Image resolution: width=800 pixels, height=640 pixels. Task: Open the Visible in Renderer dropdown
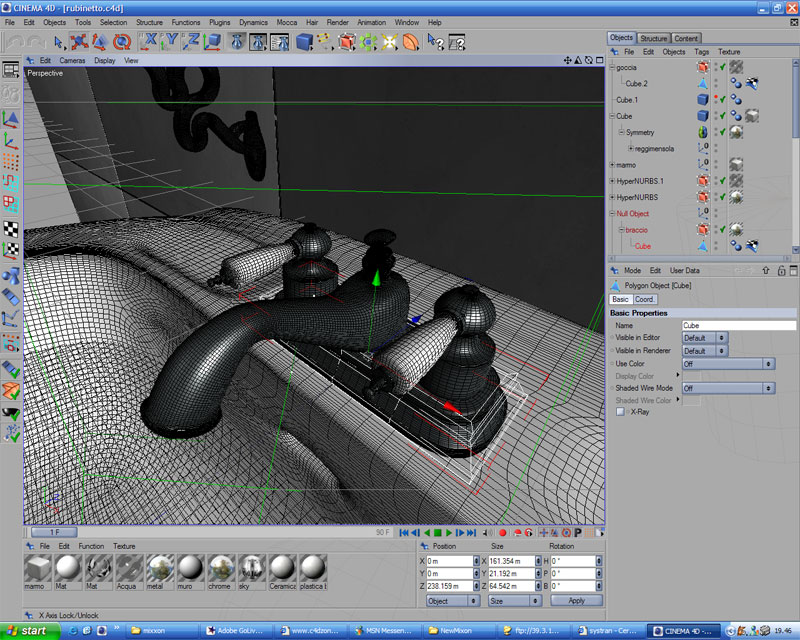(x=705, y=351)
